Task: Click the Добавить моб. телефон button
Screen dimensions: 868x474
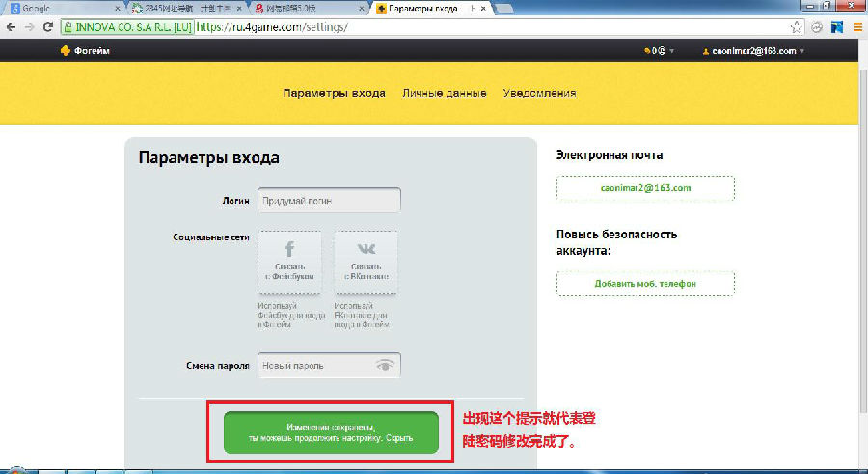Action: click(645, 283)
